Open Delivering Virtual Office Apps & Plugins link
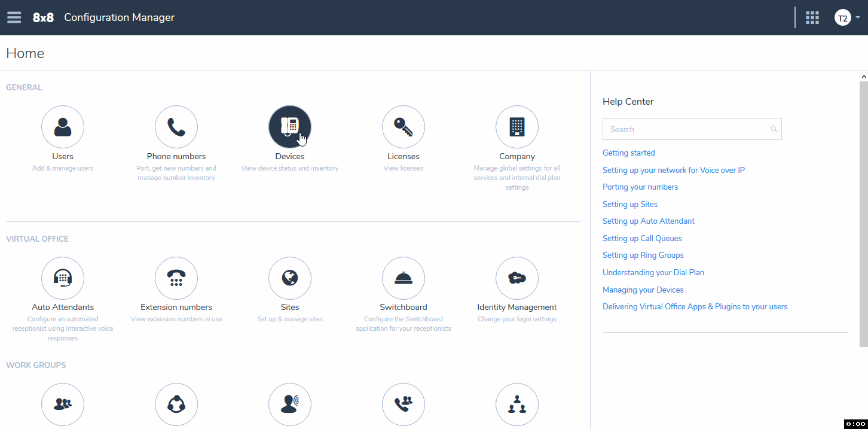The height and width of the screenshot is (429, 868). click(x=695, y=307)
